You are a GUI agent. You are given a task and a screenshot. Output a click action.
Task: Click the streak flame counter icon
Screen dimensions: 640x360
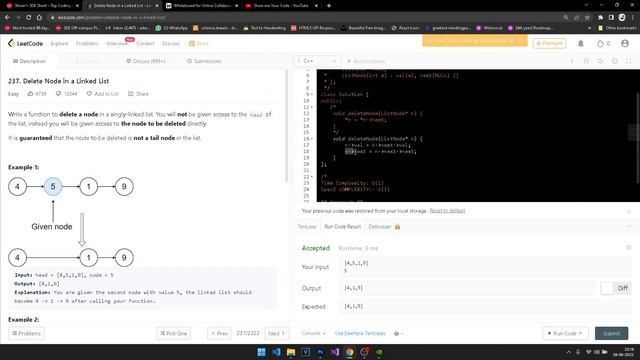(600, 43)
